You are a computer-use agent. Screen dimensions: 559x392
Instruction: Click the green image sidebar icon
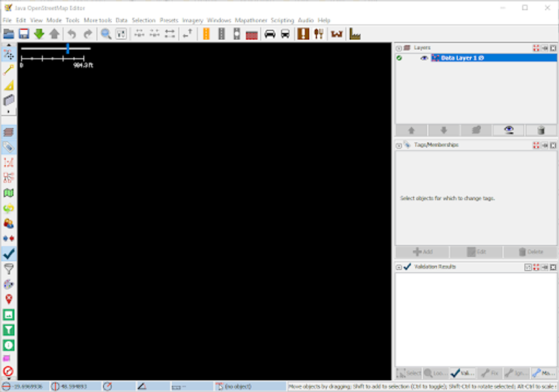[x=9, y=314]
